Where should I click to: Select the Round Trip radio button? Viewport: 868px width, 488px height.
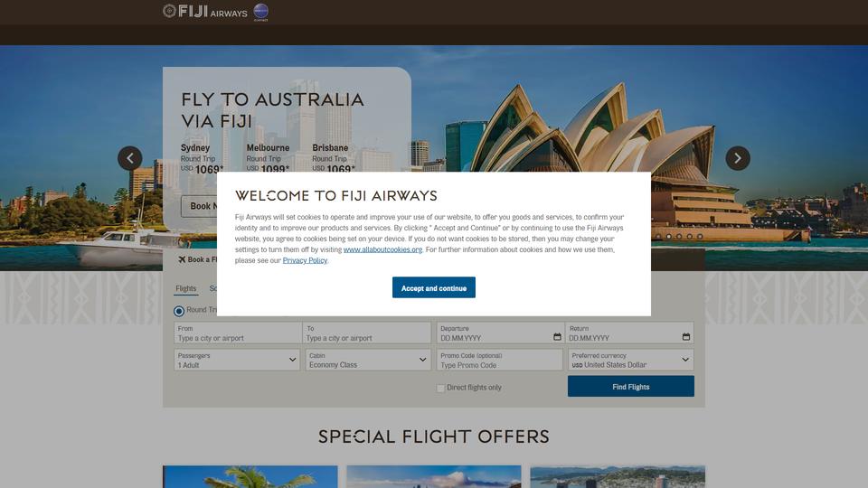pyautogui.click(x=179, y=311)
